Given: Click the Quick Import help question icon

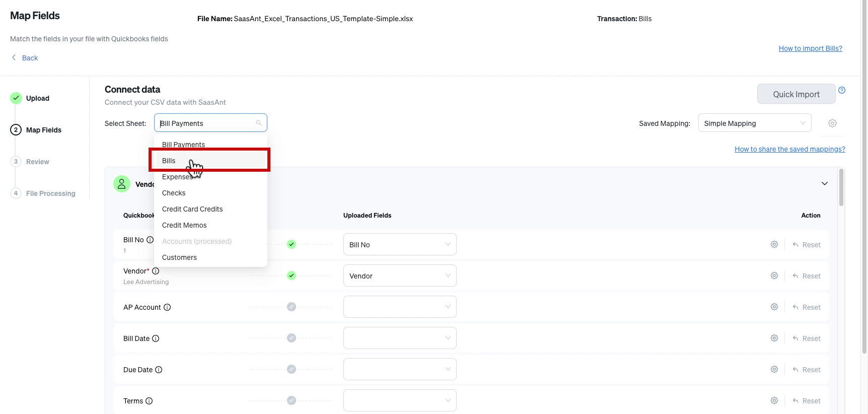Looking at the screenshot, I should 842,90.
